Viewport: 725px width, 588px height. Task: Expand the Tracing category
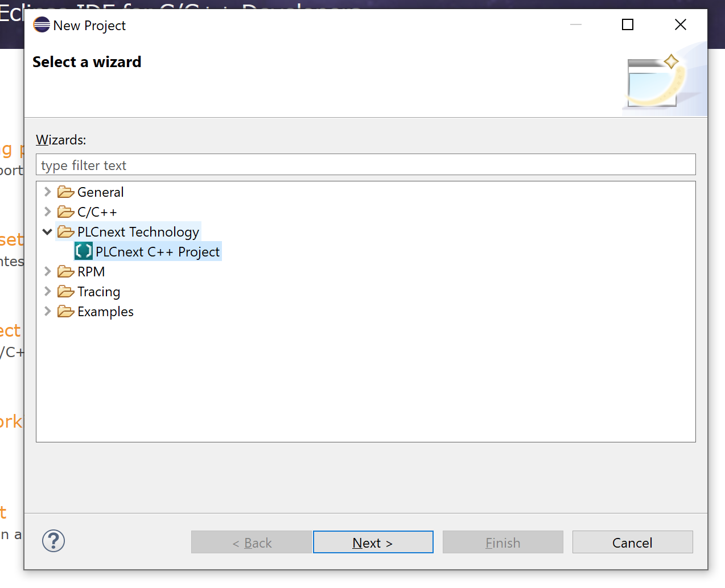(48, 291)
